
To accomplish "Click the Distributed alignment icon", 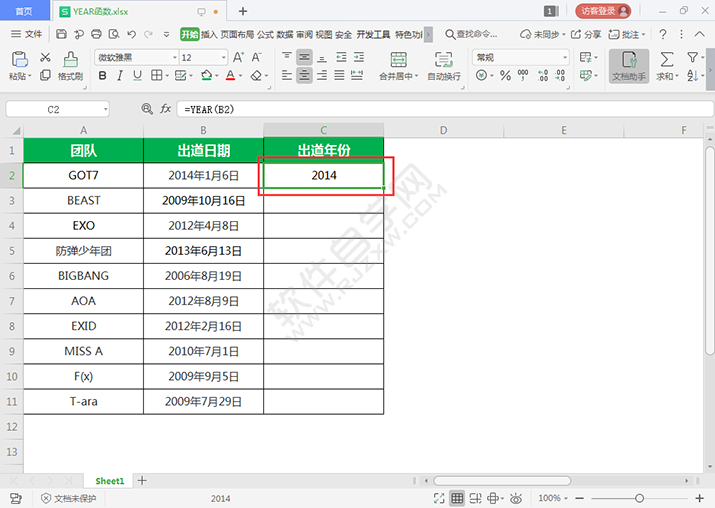I will pyautogui.click(x=357, y=75).
